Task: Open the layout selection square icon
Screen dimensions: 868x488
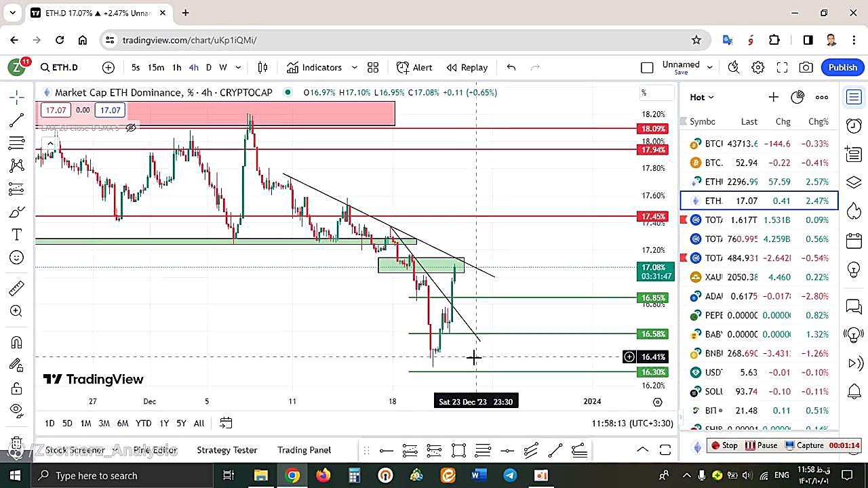Action: tap(647, 67)
